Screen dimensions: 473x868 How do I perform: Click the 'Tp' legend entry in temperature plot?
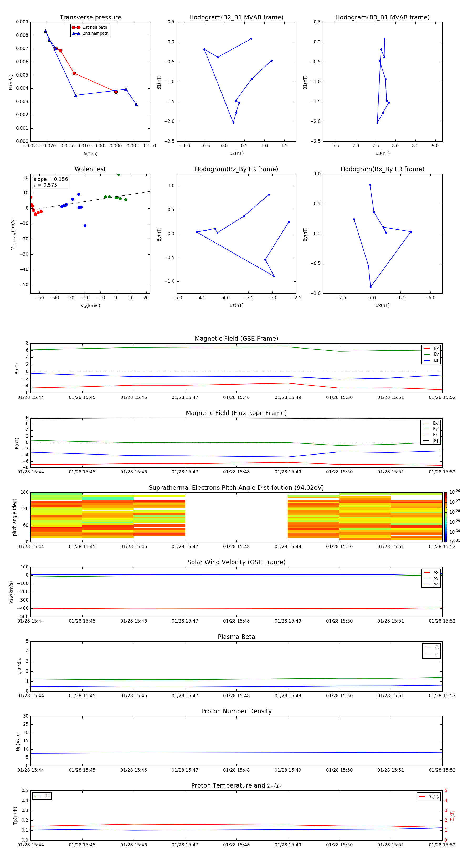point(42,796)
